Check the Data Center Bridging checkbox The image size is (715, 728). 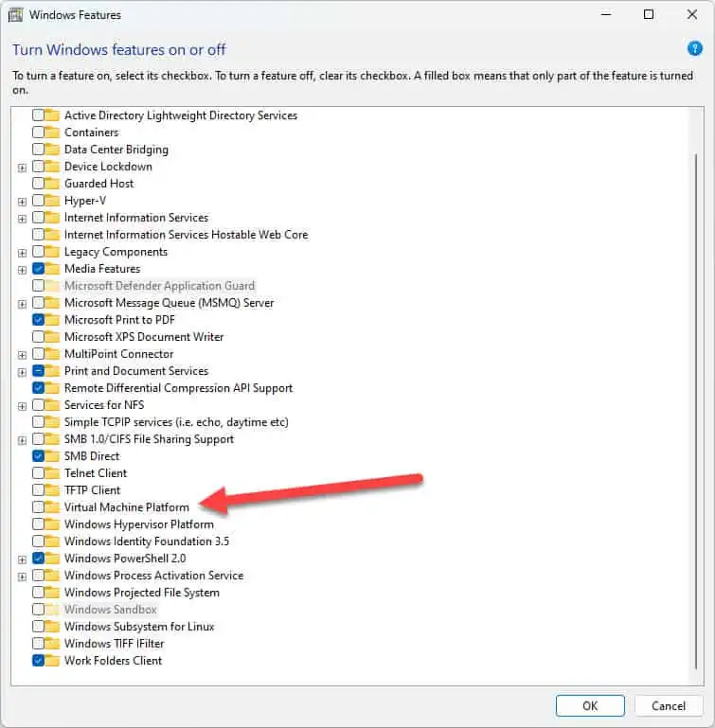pyautogui.click(x=39, y=150)
